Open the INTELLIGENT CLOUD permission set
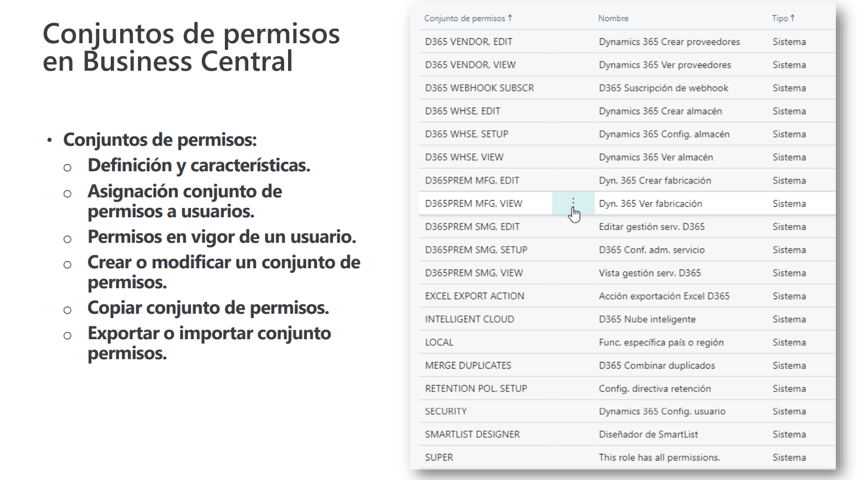This screenshot has width=868, height=480. coord(470,319)
